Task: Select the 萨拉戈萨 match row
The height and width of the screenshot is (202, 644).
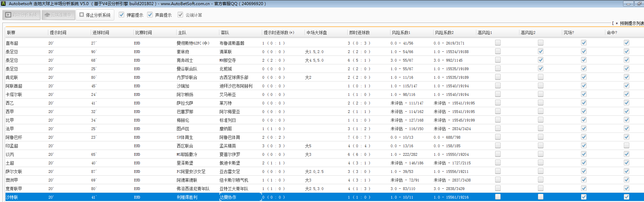Action: click(185, 103)
